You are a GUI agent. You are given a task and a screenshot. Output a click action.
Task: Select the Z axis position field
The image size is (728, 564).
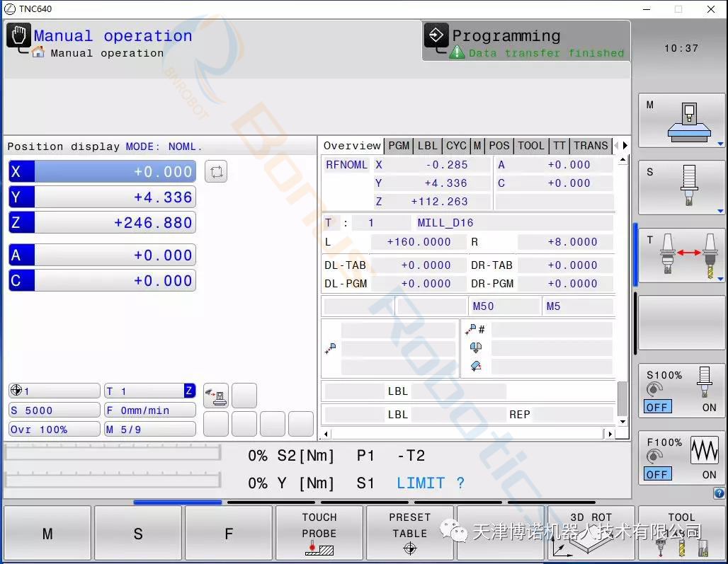(102, 223)
